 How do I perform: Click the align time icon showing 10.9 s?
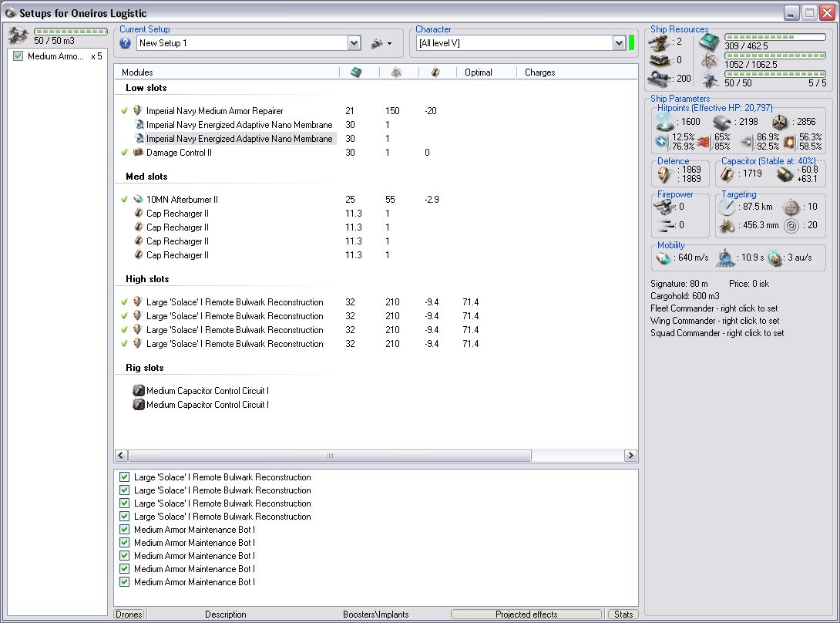click(x=725, y=258)
